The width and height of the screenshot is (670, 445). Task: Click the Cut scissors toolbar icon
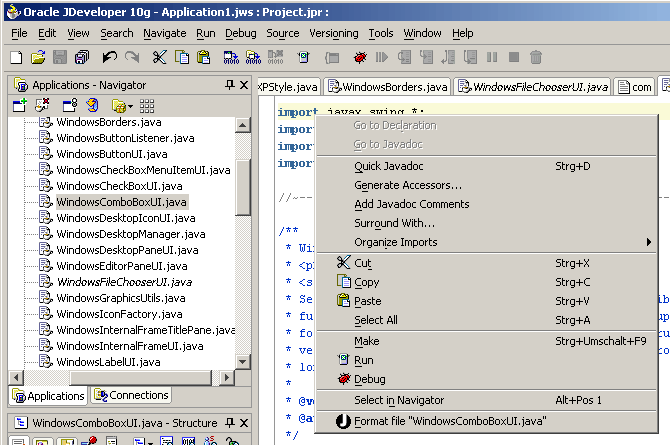coord(159,58)
